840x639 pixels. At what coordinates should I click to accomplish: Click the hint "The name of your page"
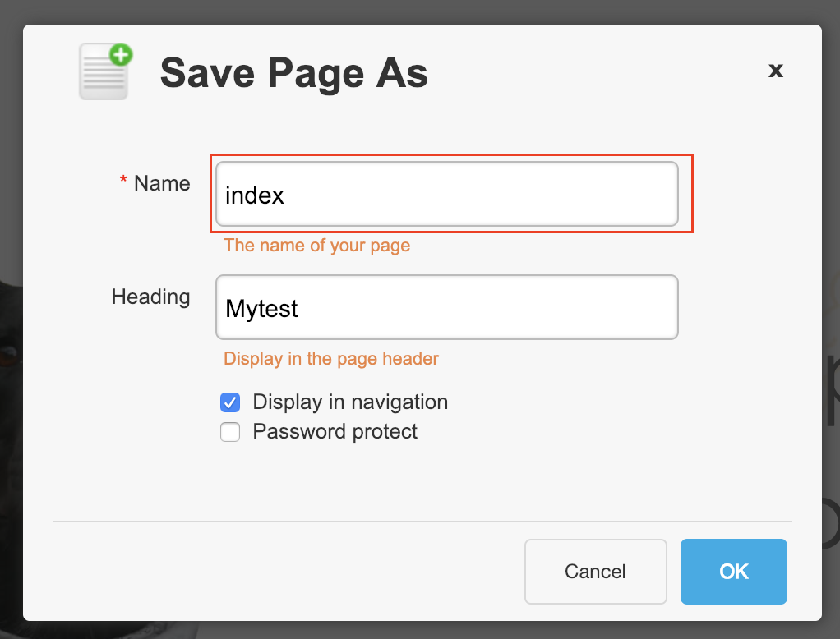[x=316, y=246]
